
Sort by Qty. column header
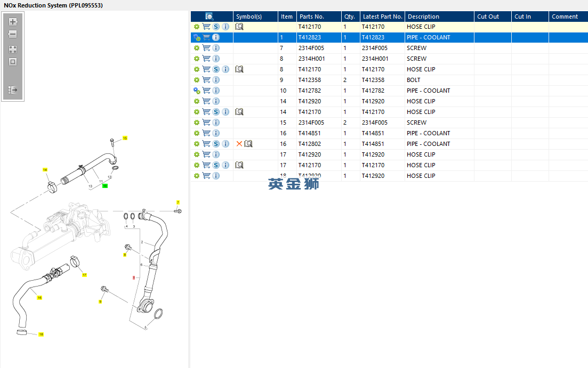point(351,17)
